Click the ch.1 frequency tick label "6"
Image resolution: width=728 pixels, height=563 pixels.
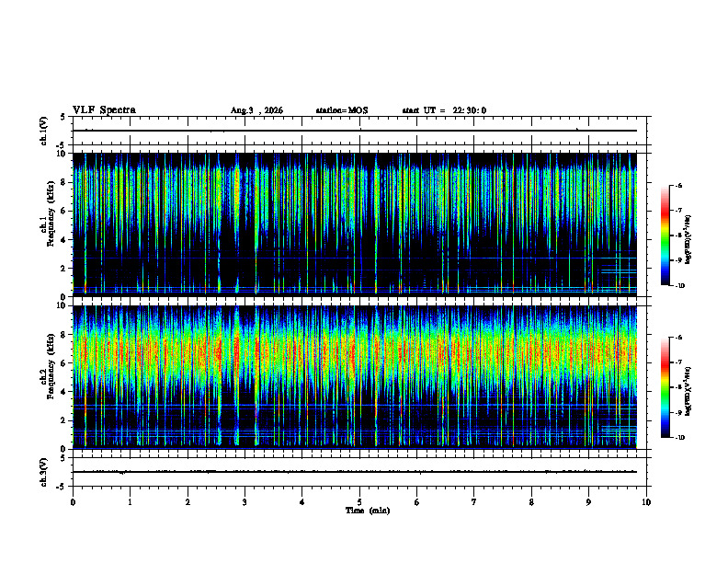pos(63,211)
